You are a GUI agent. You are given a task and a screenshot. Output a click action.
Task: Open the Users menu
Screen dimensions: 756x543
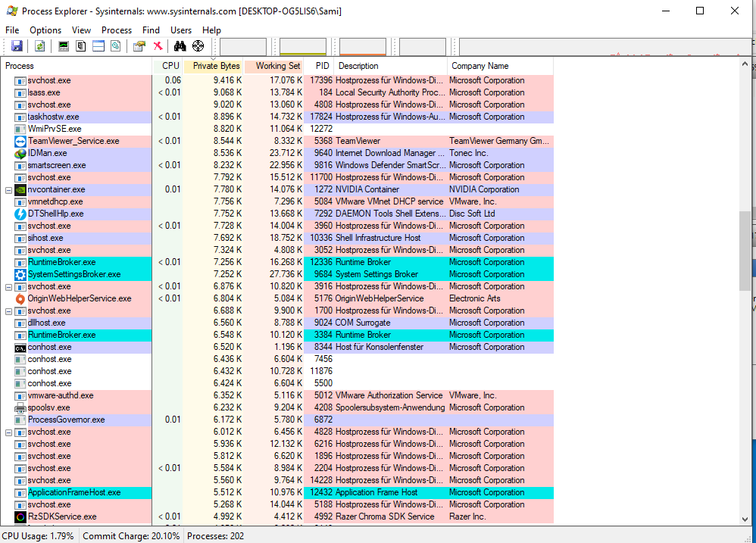(x=181, y=30)
